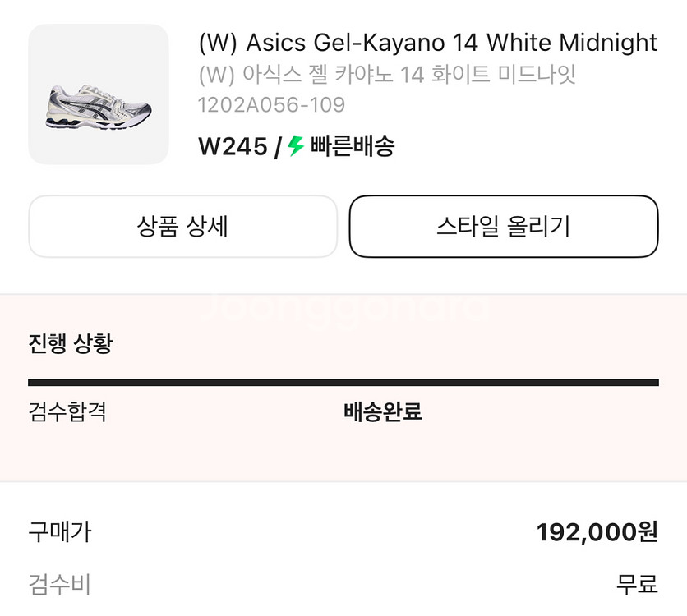The image size is (687, 616).
Task: Click the W245 size label
Action: click(x=233, y=146)
